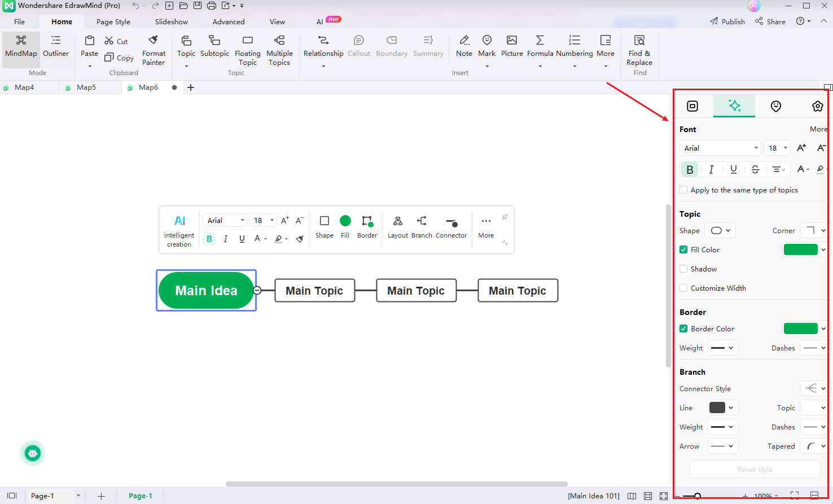Open the mark/sticker tab in right panel

click(x=776, y=106)
